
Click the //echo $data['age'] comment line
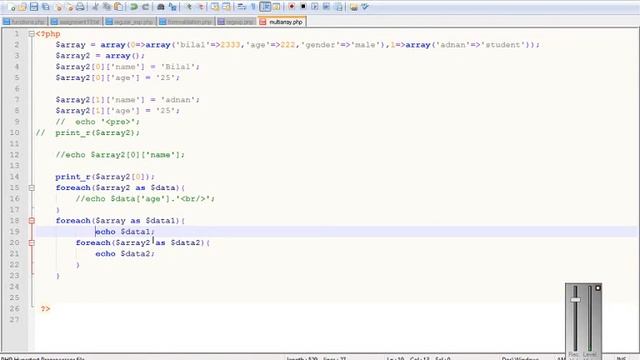[145, 199]
